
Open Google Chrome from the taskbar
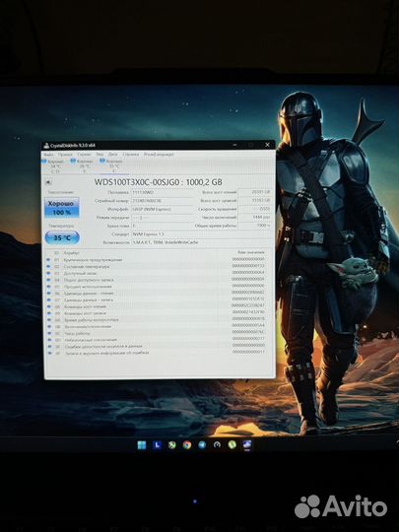coord(187,445)
